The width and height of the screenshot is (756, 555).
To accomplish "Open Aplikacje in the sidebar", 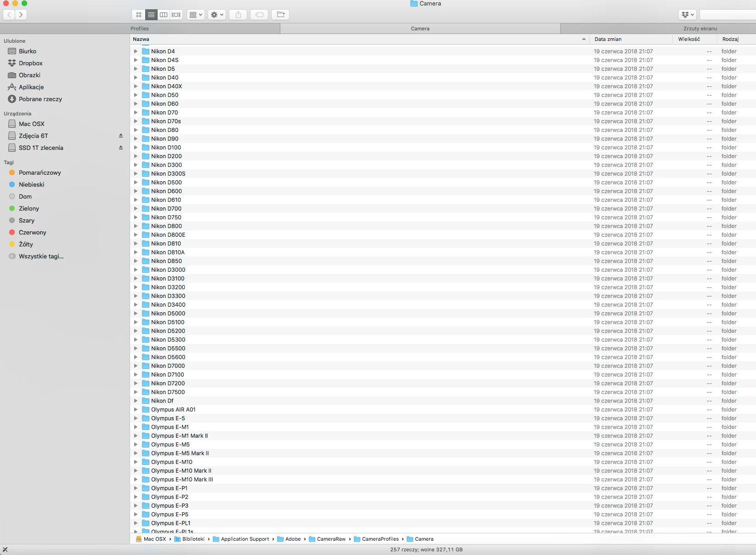I will [x=31, y=87].
